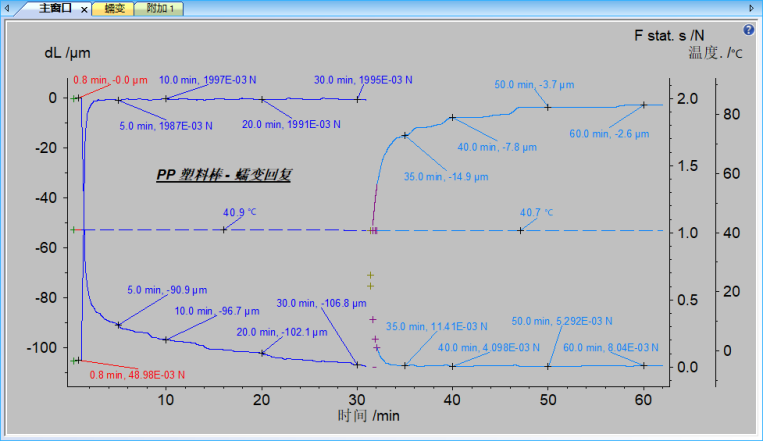Image resolution: width=763 pixels, height=441 pixels.
Task: Select the label 40.0 min, 4.098E-03 N
Action: pyautogui.click(x=489, y=348)
